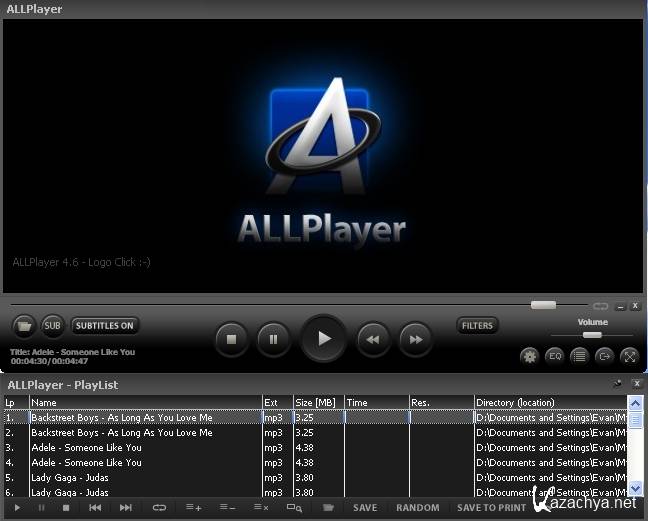Open the FILTERS panel
Viewport: 648px width, 521px height.
coord(477,325)
